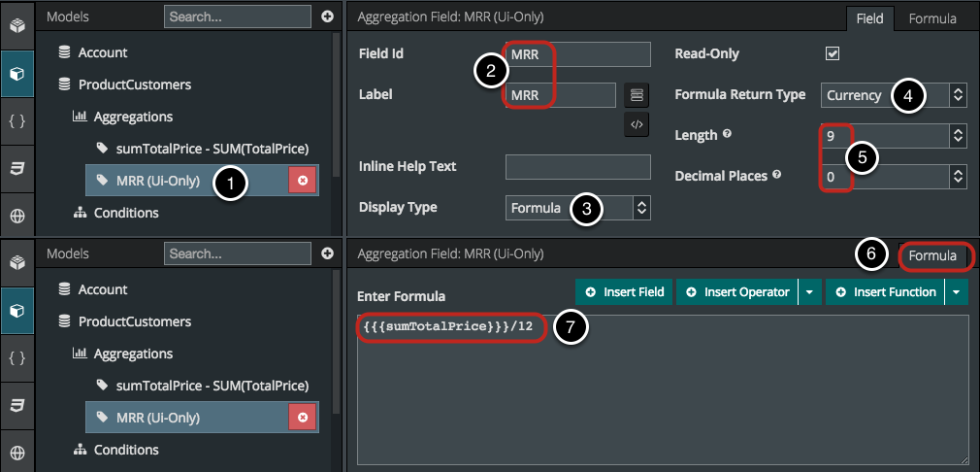This screenshot has width=980, height=472.
Task: Open the CSS icon in upper sidebar
Action: tap(17, 168)
